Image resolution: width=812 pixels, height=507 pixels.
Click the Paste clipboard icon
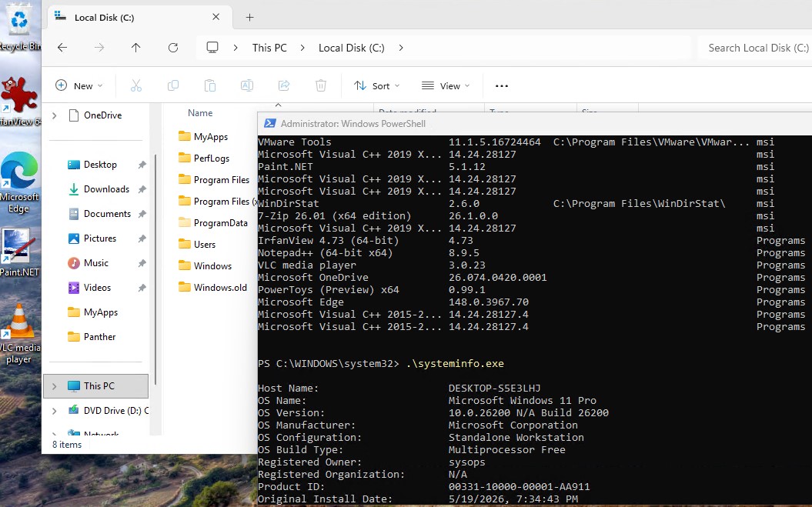(209, 85)
